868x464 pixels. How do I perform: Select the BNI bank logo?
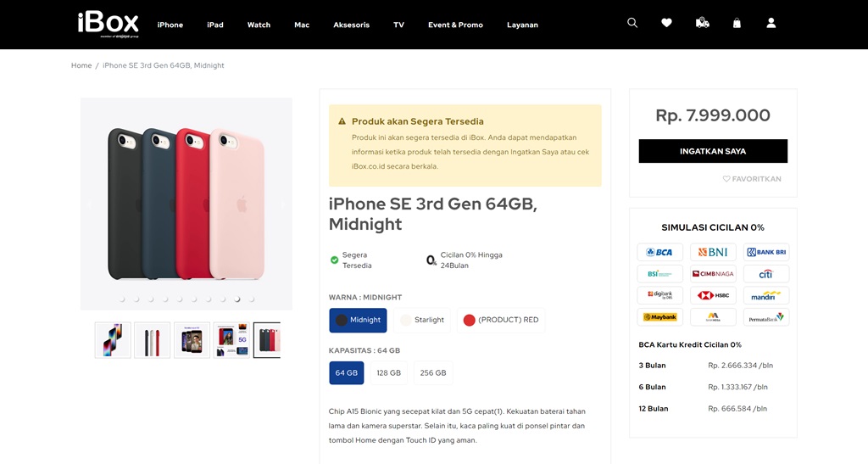713,252
